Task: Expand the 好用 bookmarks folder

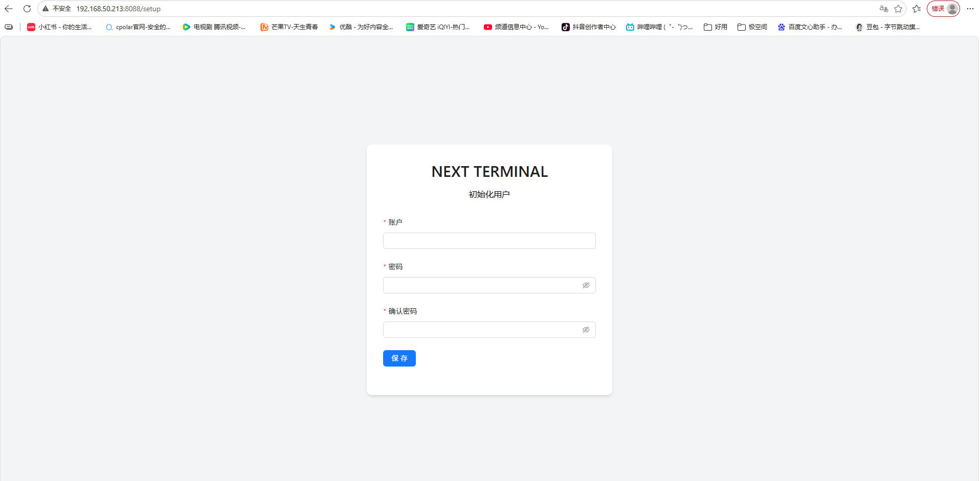Action: (716, 27)
